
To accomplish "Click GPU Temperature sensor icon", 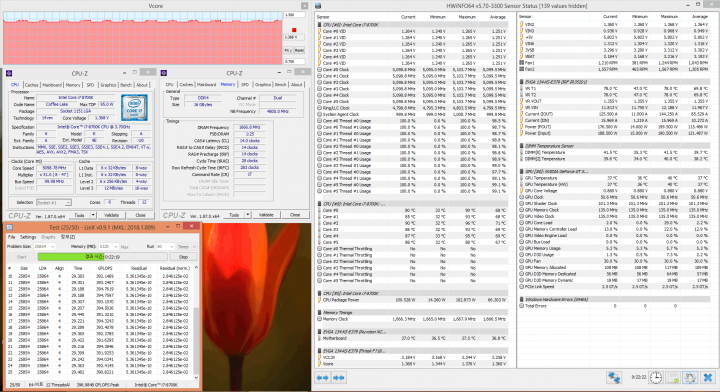I will point(522,178).
